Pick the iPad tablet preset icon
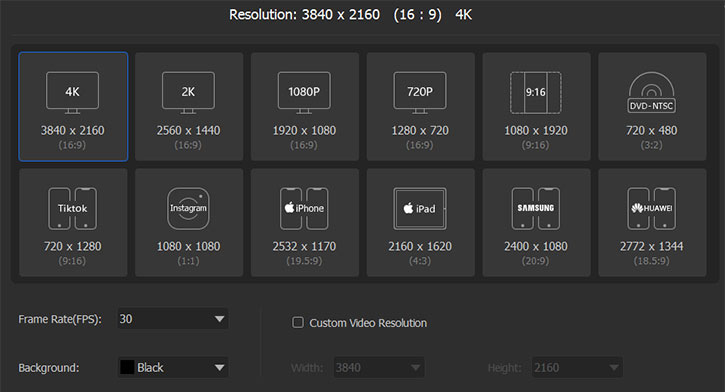This screenshot has height=392, width=725. pyautogui.click(x=420, y=208)
